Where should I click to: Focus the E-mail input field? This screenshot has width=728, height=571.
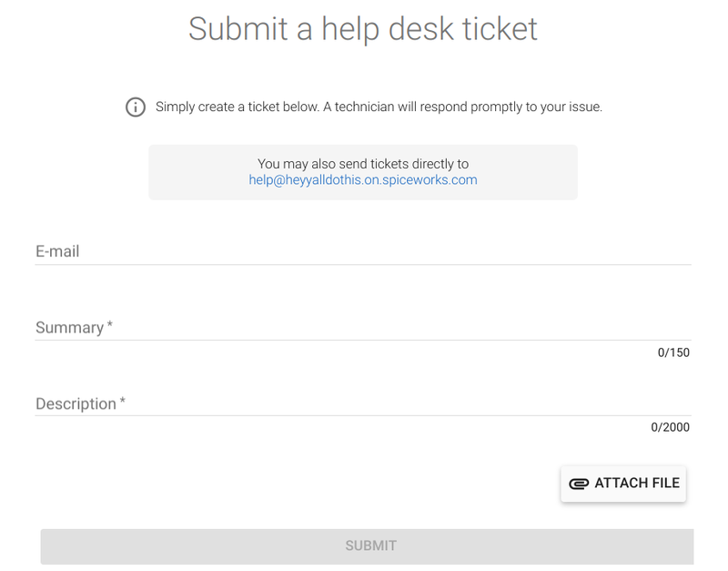363,251
